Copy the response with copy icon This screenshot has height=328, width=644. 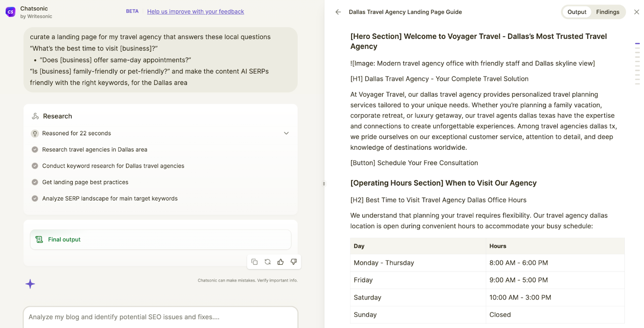(x=254, y=262)
